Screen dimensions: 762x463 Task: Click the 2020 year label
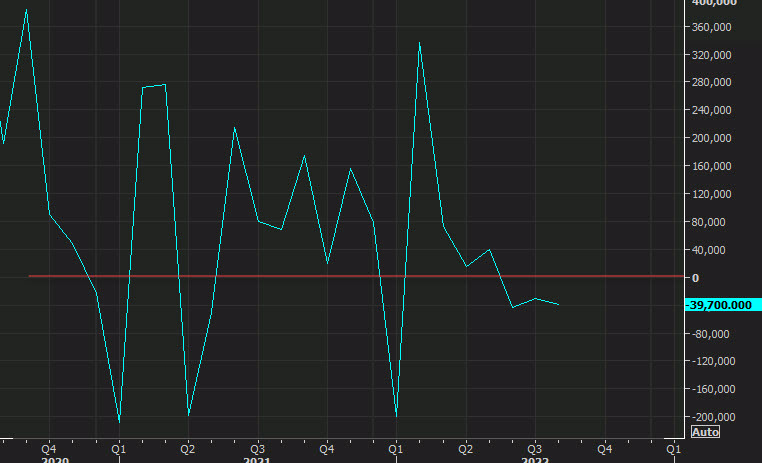[55, 460]
